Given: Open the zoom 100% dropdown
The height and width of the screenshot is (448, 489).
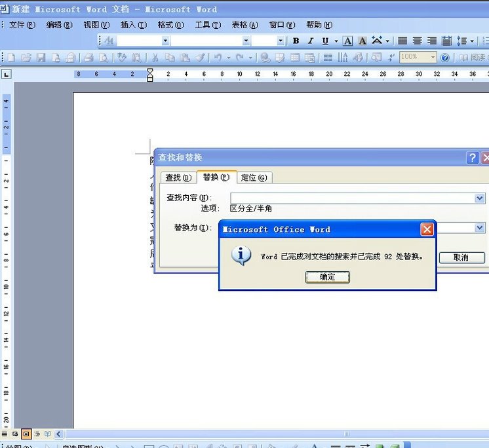Looking at the screenshot, I should pyautogui.click(x=433, y=57).
